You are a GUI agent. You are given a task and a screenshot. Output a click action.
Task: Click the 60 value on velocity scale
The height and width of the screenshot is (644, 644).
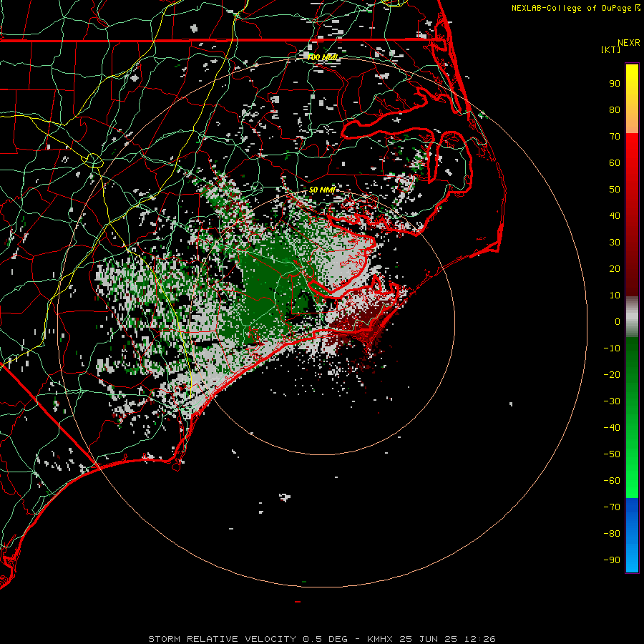(615, 163)
